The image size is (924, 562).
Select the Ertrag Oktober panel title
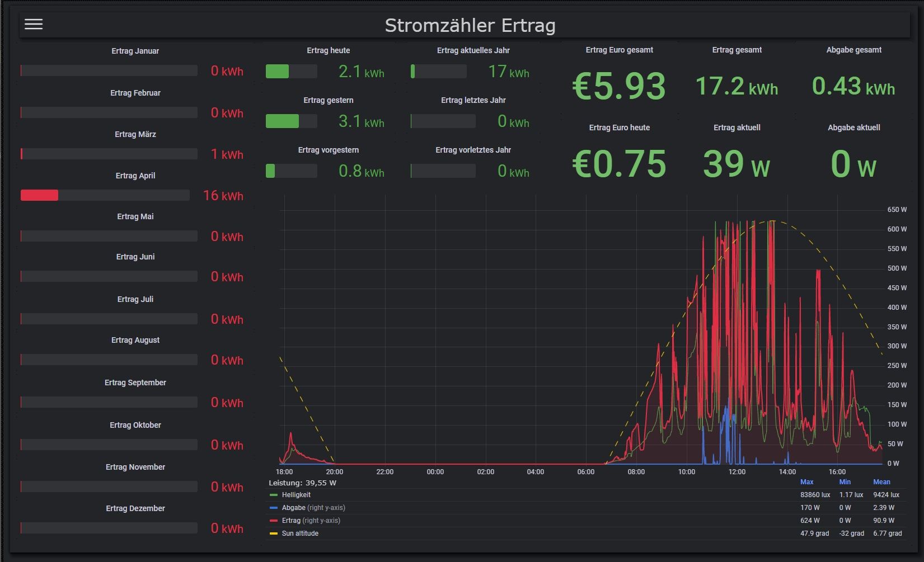135,425
